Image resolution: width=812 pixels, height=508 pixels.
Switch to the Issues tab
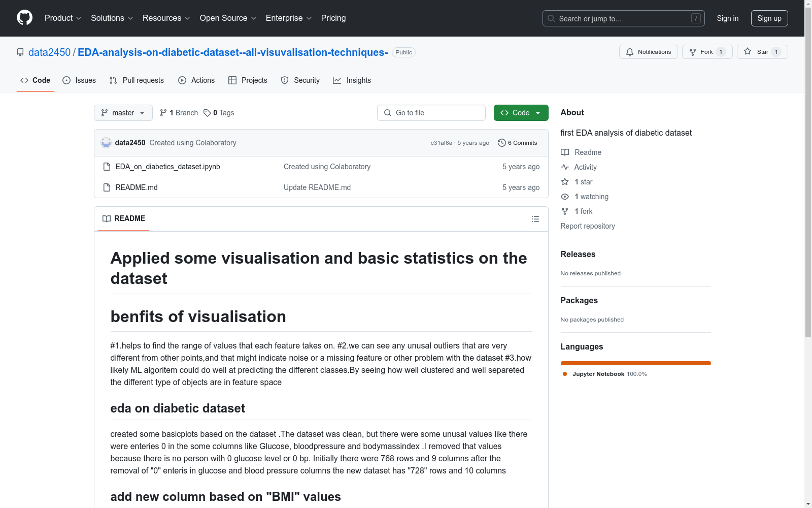79,80
